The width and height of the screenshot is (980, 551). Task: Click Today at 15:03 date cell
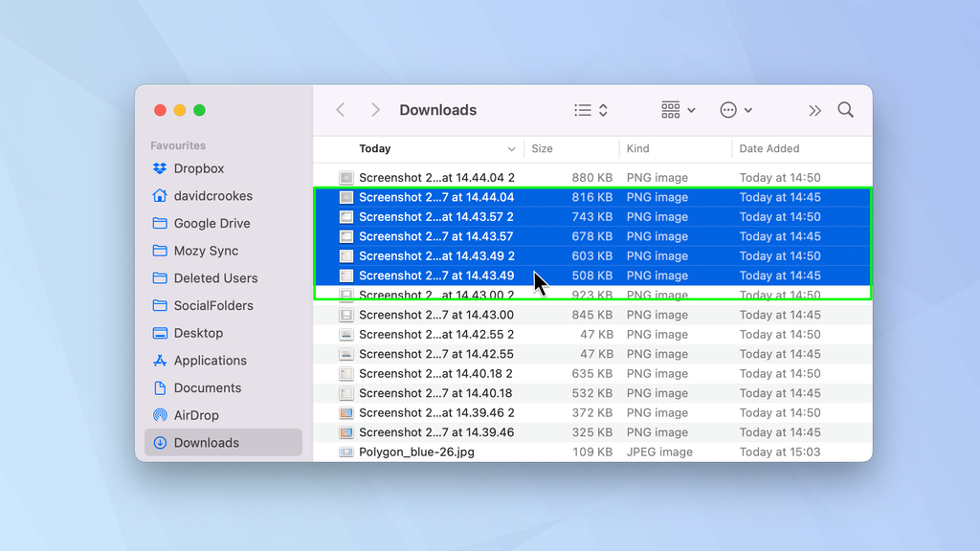coord(779,452)
